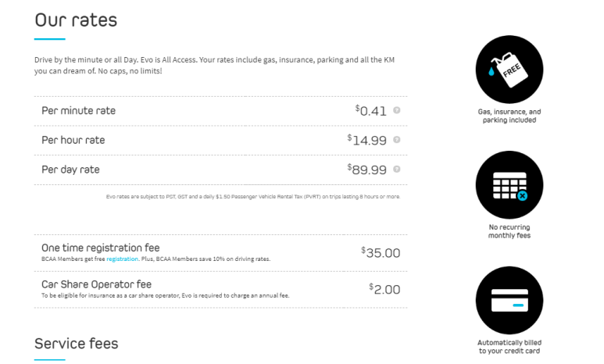
Task: Open the blue registration link
Action: click(122, 259)
